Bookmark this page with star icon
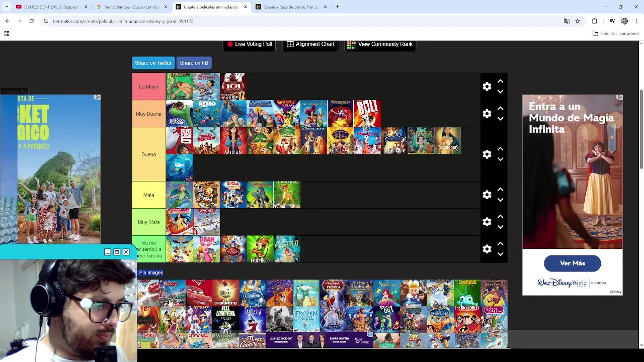The image size is (644, 362). (x=578, y=21)
